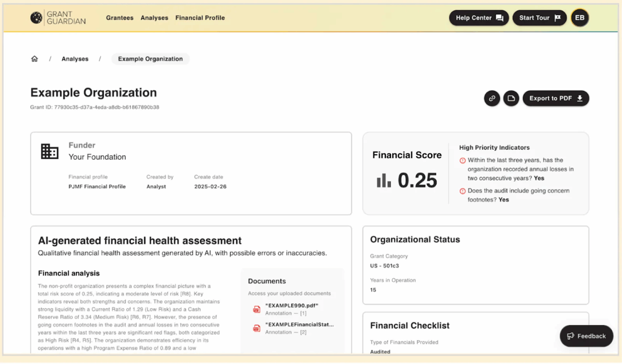Open the Feedback widget
Image resolution: width=622 pixels, height=364 pixels.
pos(586,336)
